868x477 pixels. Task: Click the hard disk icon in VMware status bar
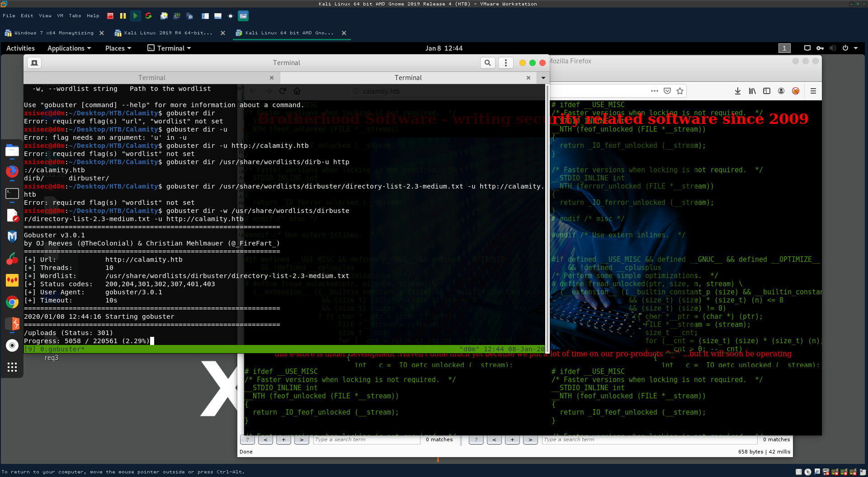[799, 472]
